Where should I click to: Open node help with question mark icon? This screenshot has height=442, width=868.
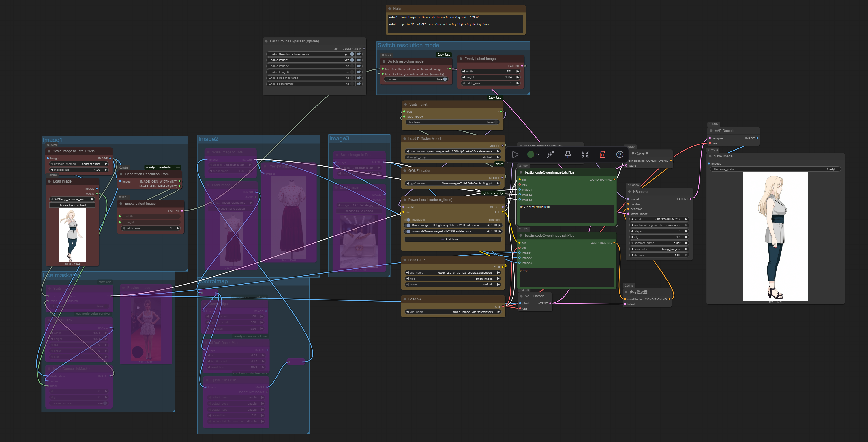pyautogui.click(x=620, y=155)
